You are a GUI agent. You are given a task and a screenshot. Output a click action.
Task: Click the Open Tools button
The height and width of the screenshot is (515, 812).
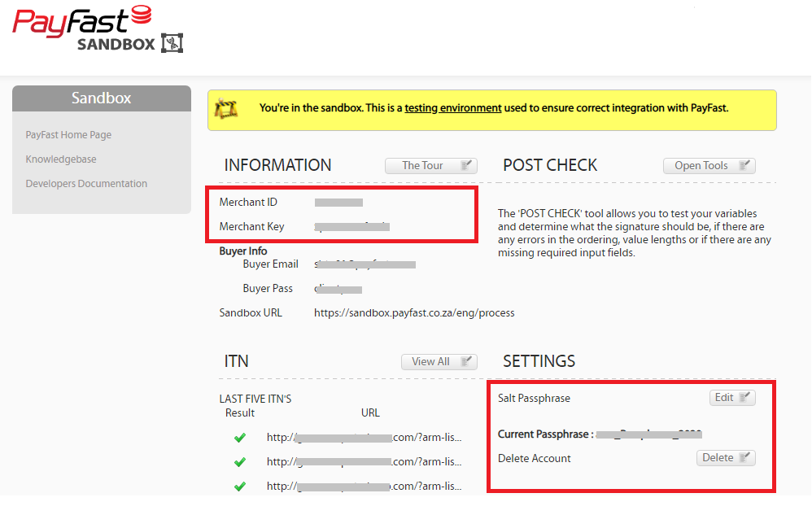point(709,166)
